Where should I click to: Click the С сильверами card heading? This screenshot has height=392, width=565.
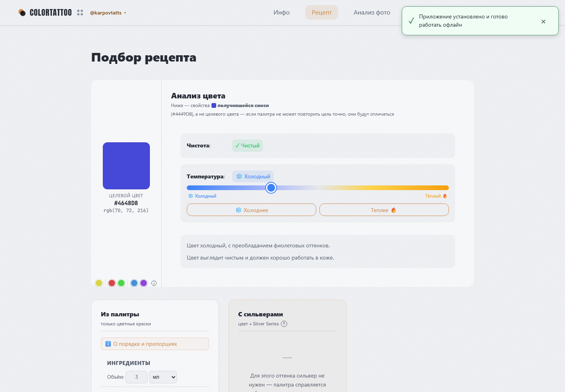261,314
